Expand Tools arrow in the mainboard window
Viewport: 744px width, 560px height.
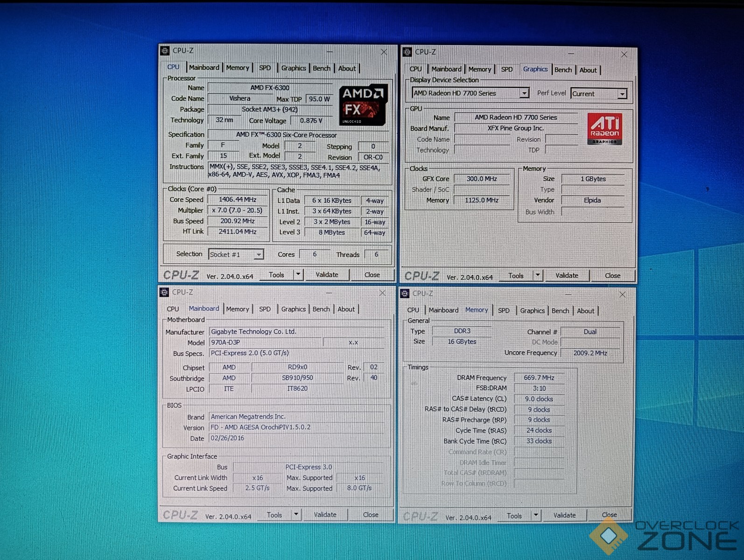pos(296,515)
